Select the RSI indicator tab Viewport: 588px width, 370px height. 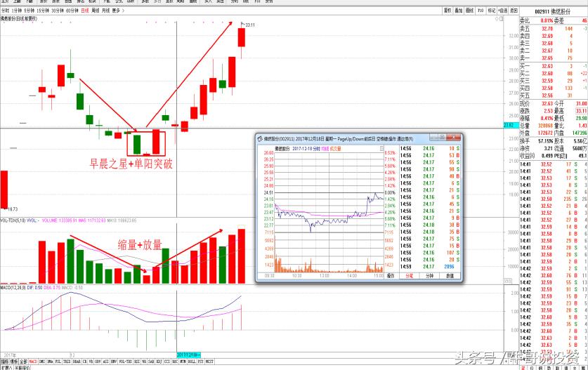[x=136, y=362]
